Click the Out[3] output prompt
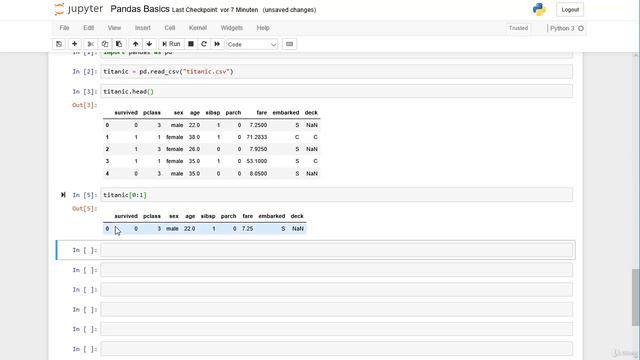 coord(84,105)
